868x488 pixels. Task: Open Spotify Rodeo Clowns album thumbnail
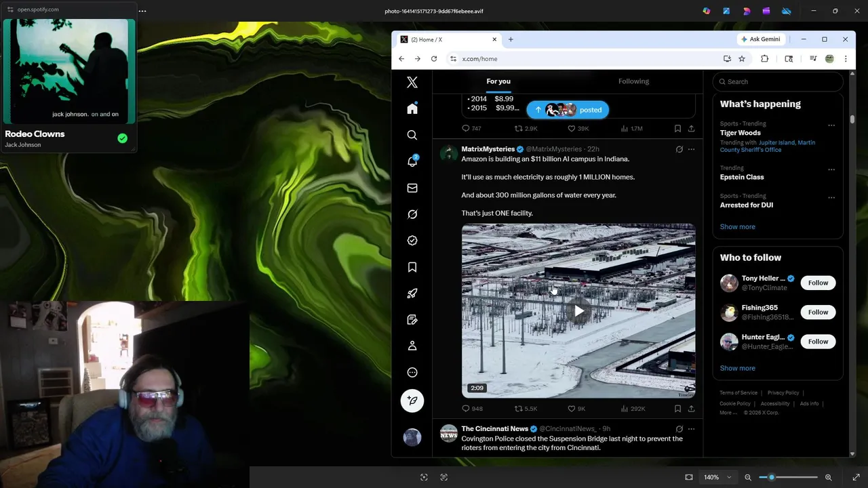point(69,72)
